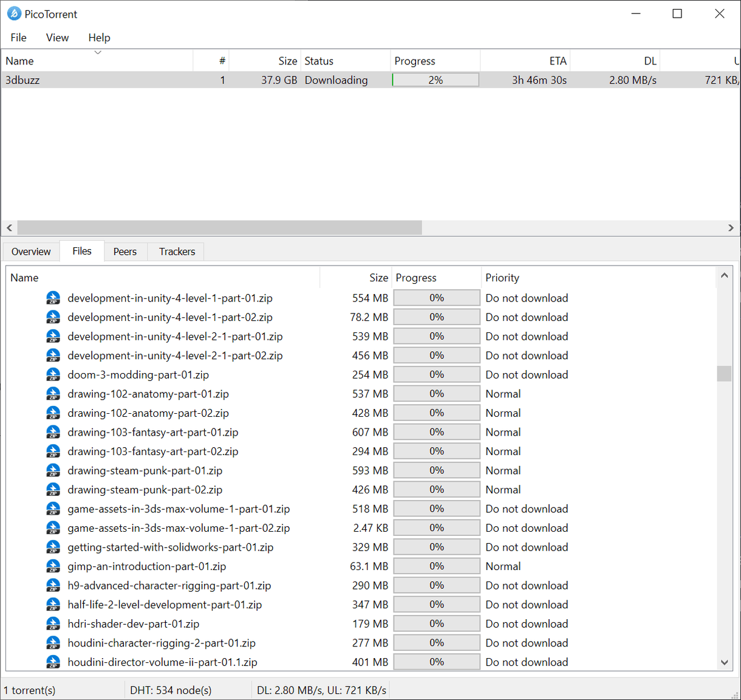Click zip icon of h9-advanced-character-rigging-part-01.zip

(x=53, y=585)
